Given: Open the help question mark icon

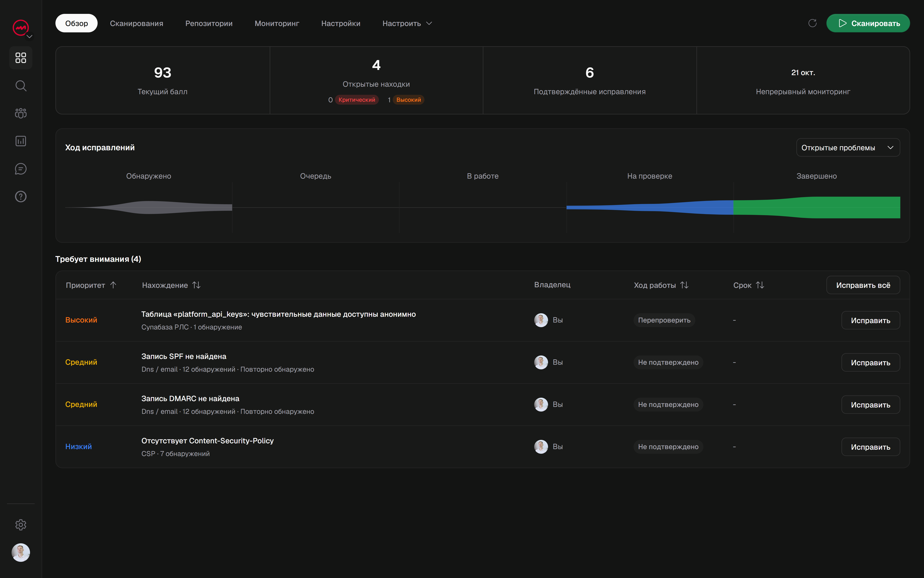Looking at the screenshot, I should pyautogui.click(x=21, y=197).
